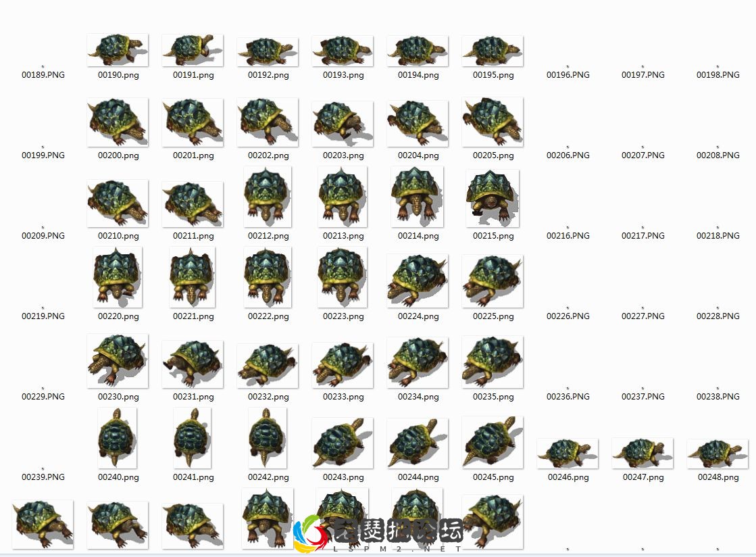This screenshot has height=557, width=756.
Task: Select the 00205.png turtle thumbnail
Action: [493, 122]
